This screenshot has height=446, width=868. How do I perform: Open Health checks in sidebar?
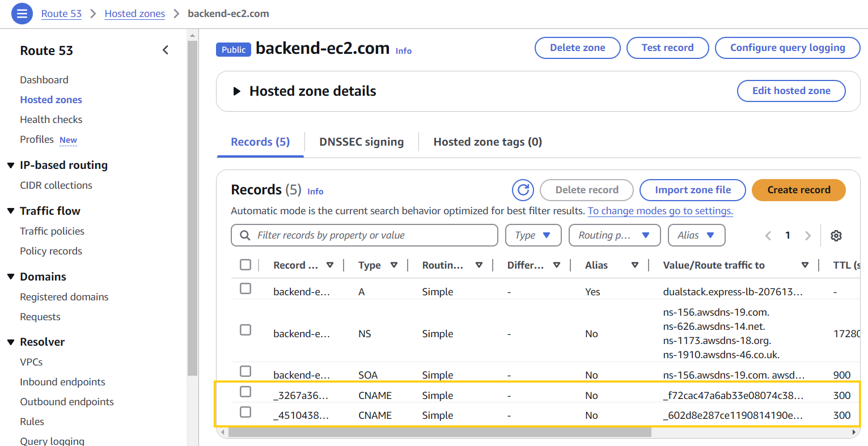coord(51,120)
